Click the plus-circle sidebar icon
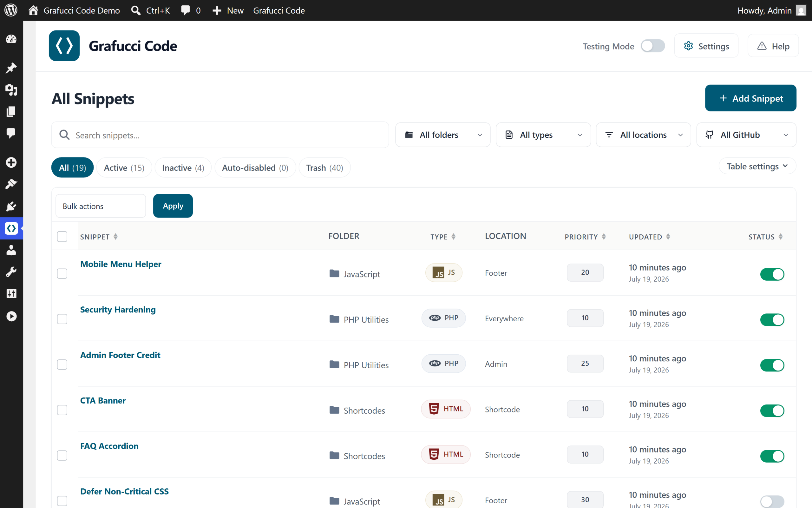 (11, 163)
